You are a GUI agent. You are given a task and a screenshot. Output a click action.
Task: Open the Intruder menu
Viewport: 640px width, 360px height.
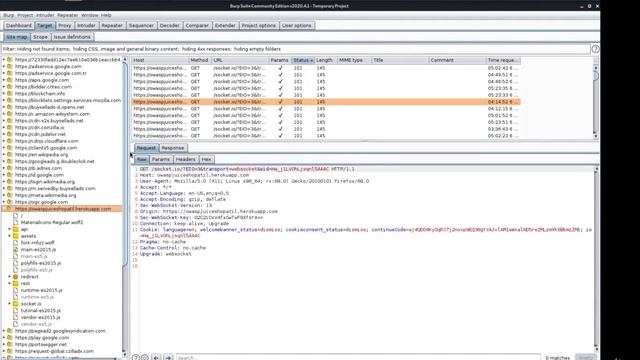pyautogui.click(x=45, y=15)
